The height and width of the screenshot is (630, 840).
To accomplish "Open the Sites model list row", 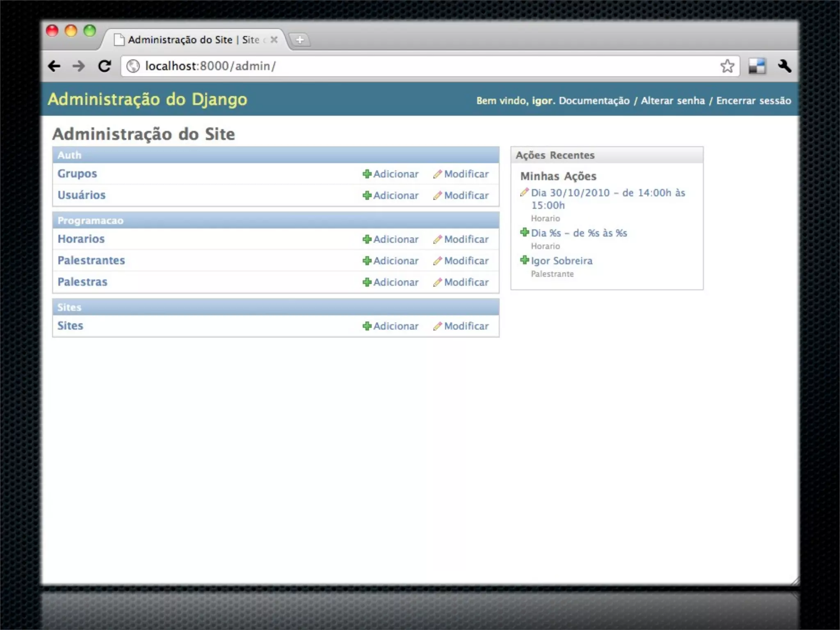I will point(70,326).
